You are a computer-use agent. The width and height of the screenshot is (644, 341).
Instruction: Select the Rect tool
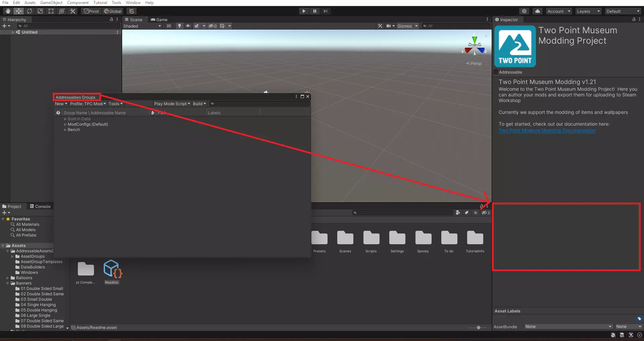tap(51, 11)
